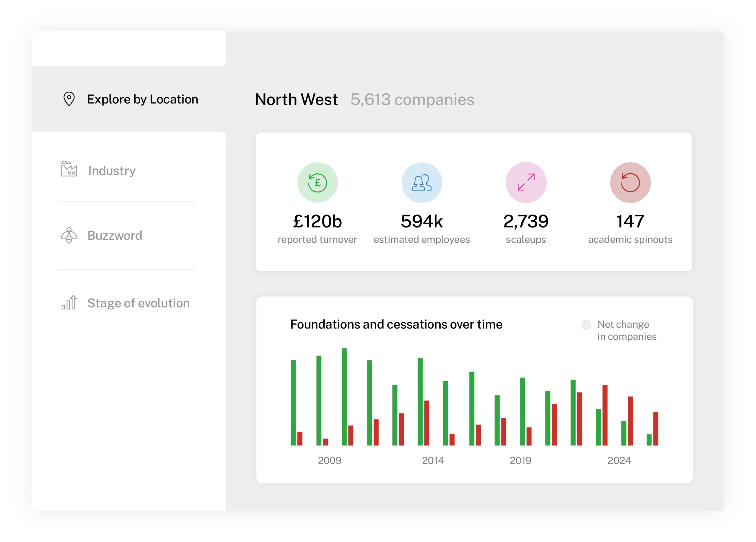Click the Buzzword bee icon

pyautogui.click(x=69, y=236)
